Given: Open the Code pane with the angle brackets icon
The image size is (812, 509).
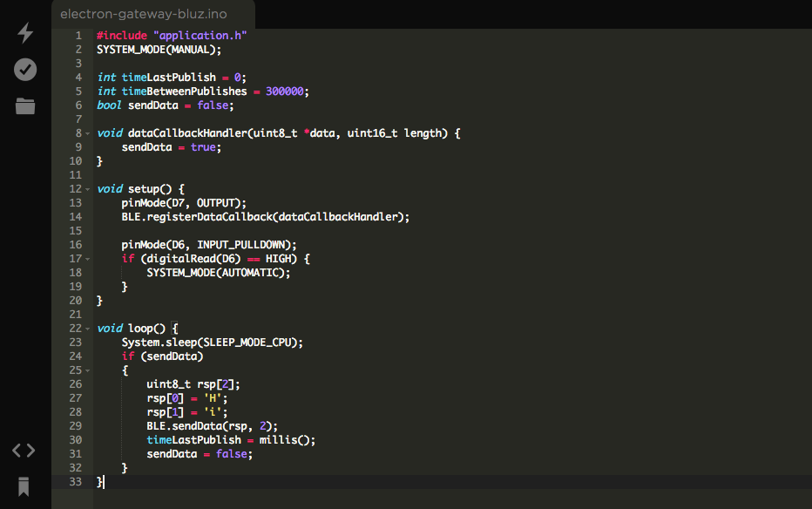Looking at the screenshot, I should (x=24, y=450).
